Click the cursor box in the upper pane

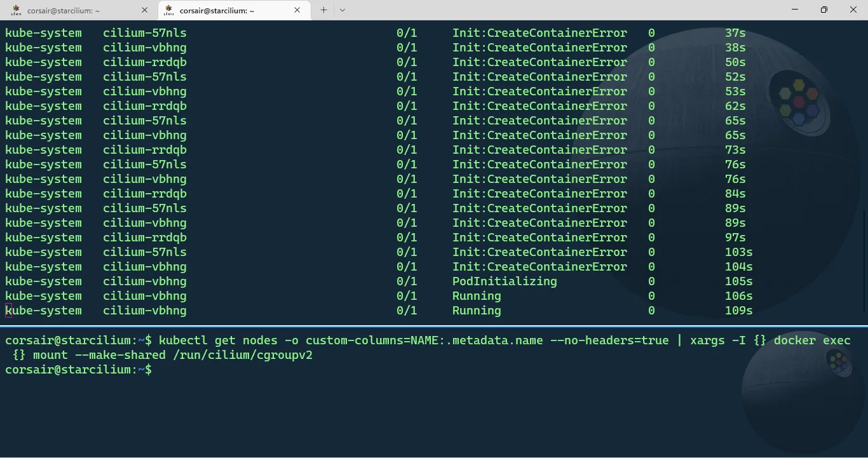(x=9, y=311)
